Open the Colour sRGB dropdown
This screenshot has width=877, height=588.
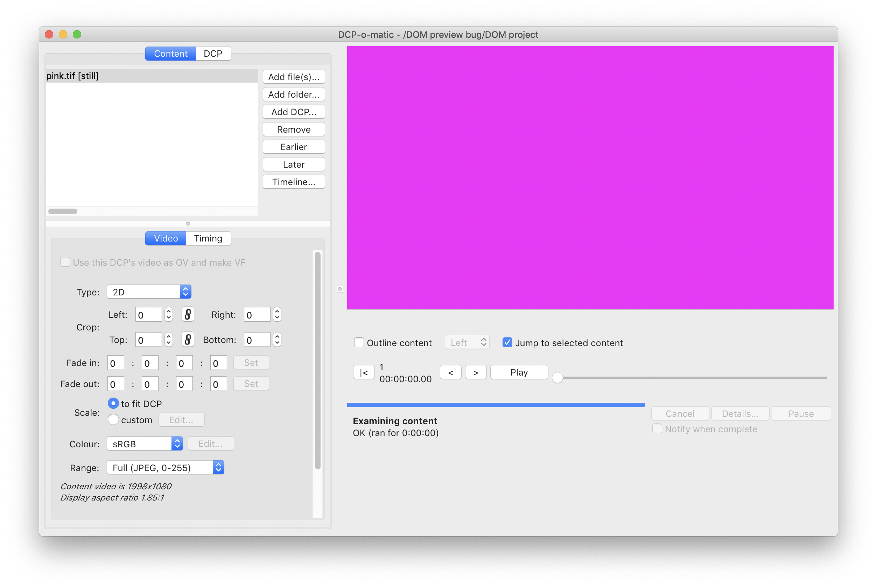pos(145,444)
